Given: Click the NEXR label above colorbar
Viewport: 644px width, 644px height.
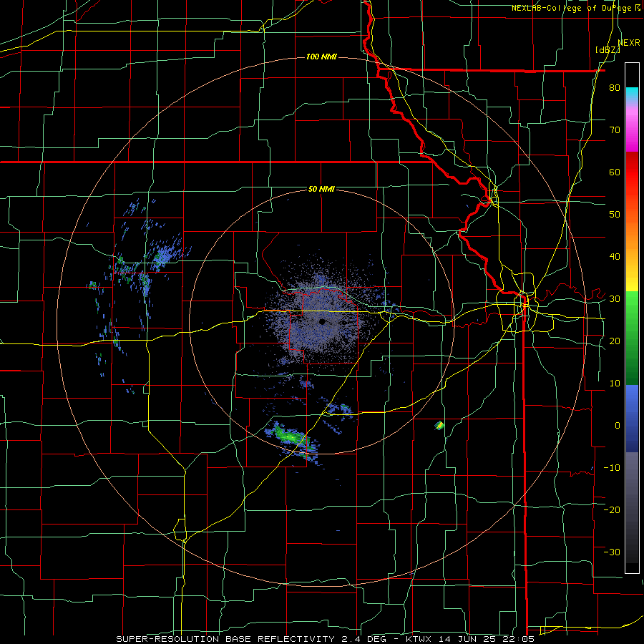Looking at the screenshot, I should (629, 43).
